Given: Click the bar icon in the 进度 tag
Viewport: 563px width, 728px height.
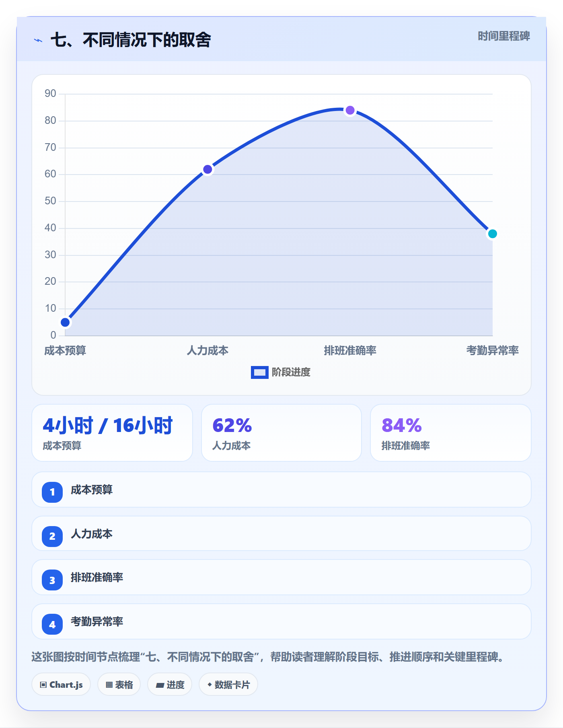Looking at the screenshot, I should (160, 685).
